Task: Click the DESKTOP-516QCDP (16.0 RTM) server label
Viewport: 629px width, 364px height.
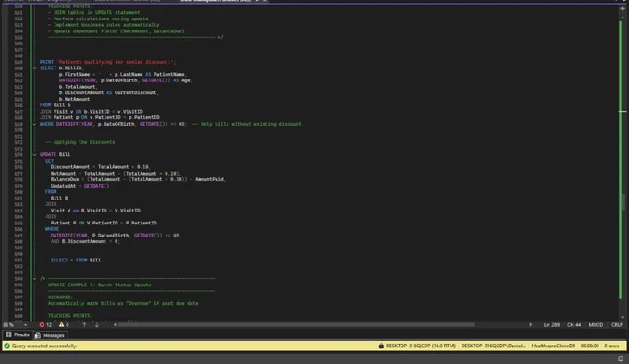Action: point(420,346)
